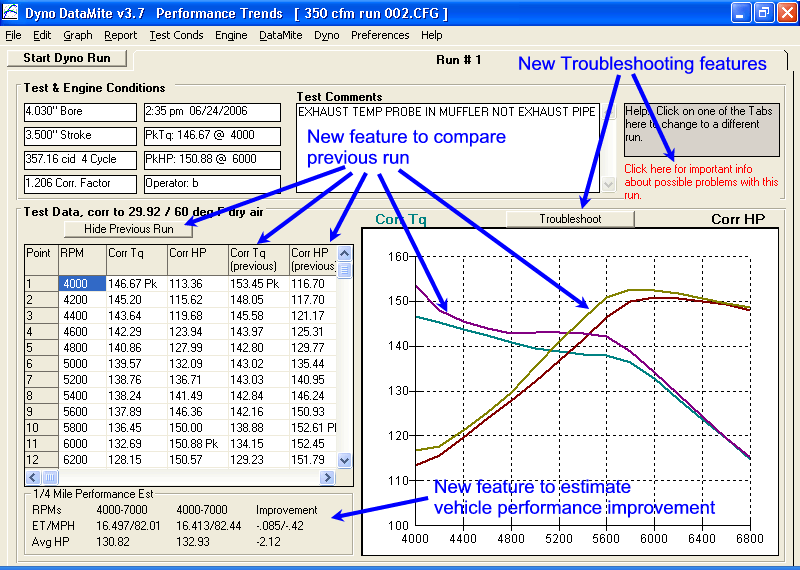Click the Dyno DataMite title bar app icon
This screenshot has height=570, width=800.
pos(11,13)
